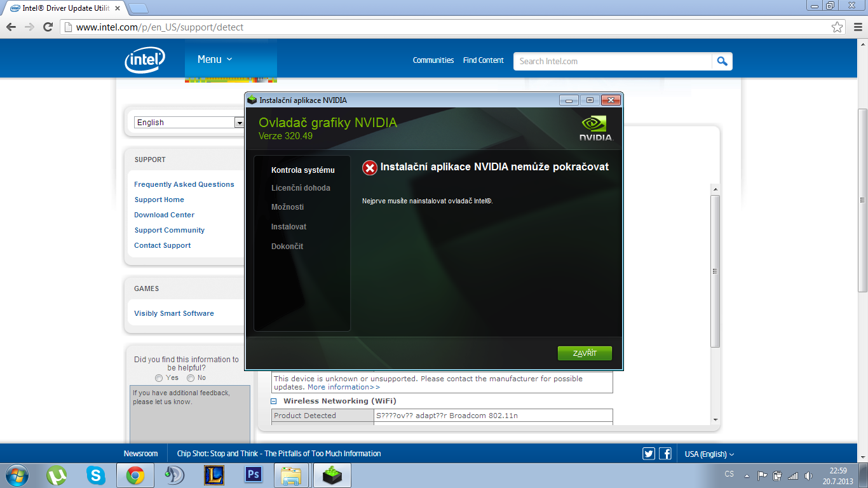The image size is (868, 488).
Task: Click the Dokončit step in the installer
Action: pyautogui.click(x=287, y=247)
